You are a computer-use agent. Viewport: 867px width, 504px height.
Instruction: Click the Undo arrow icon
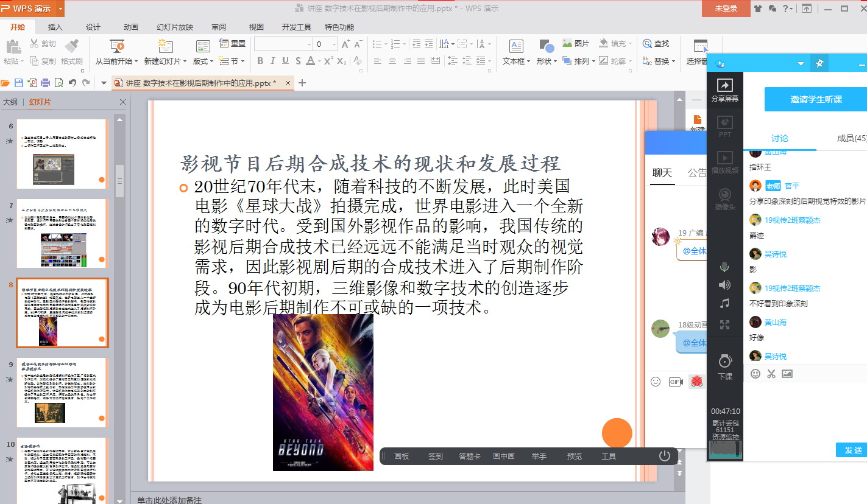tap(73, 83)
